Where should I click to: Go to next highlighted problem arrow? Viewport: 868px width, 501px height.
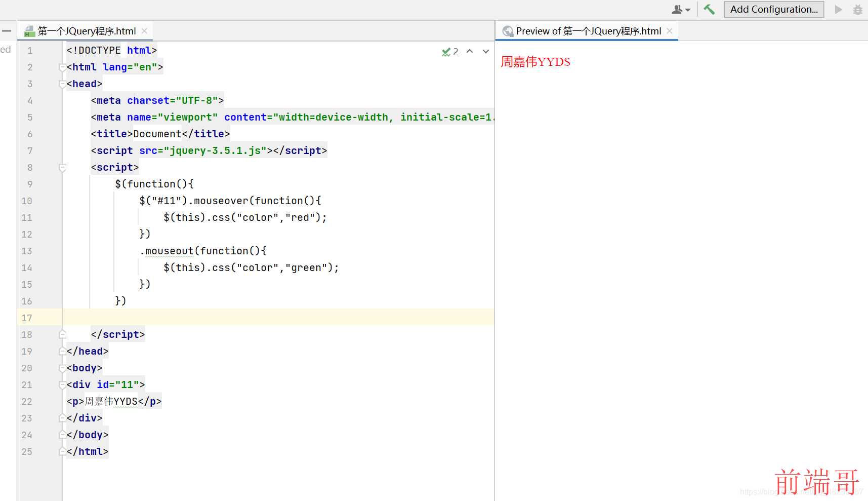(486, 51)
